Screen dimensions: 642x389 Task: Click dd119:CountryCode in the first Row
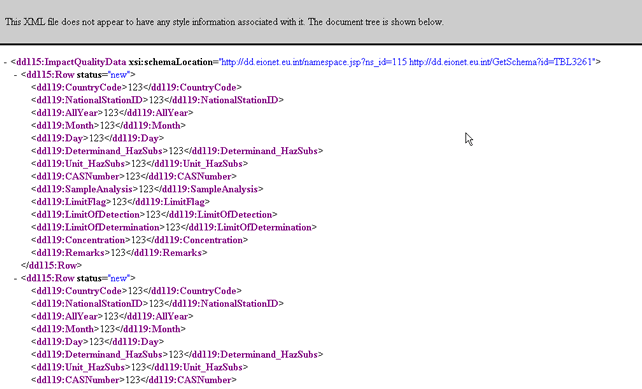click(136, 88)
